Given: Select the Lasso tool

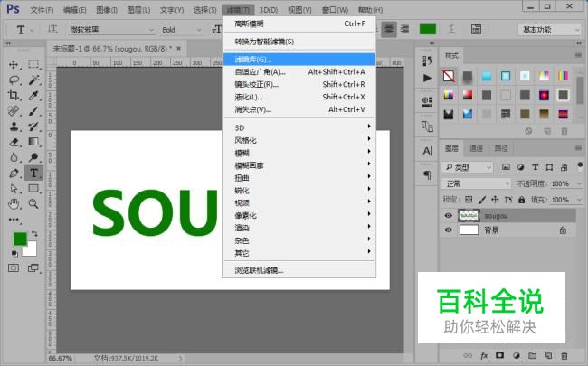Looking at the screenshot, I should (14, 80).
